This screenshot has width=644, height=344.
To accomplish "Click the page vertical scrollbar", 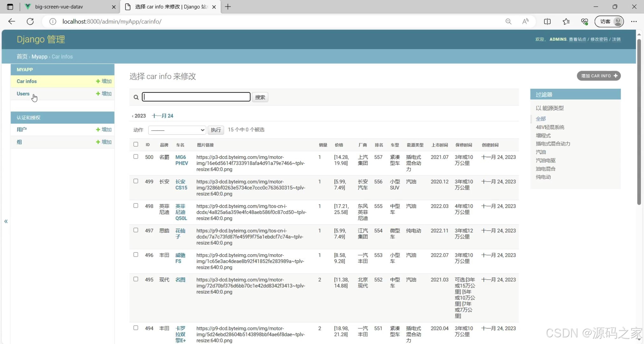I will pyautogui.click(x=639, y=121).
